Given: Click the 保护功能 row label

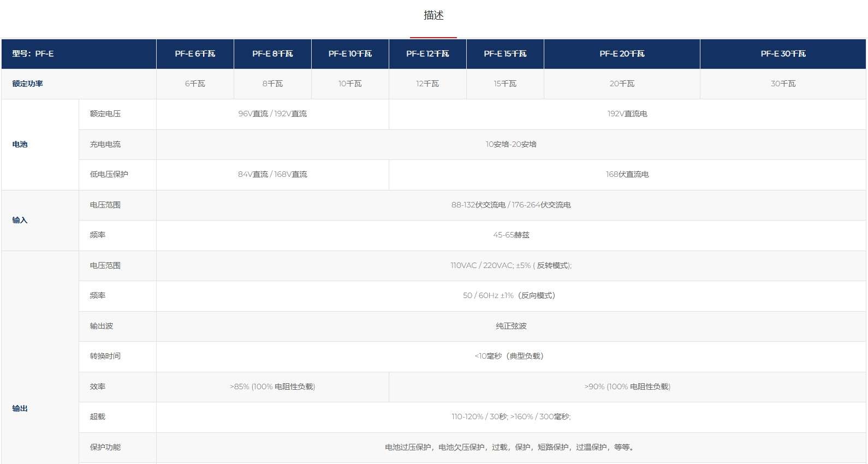Looking at the screenshot, I should (x=105, y=448).
